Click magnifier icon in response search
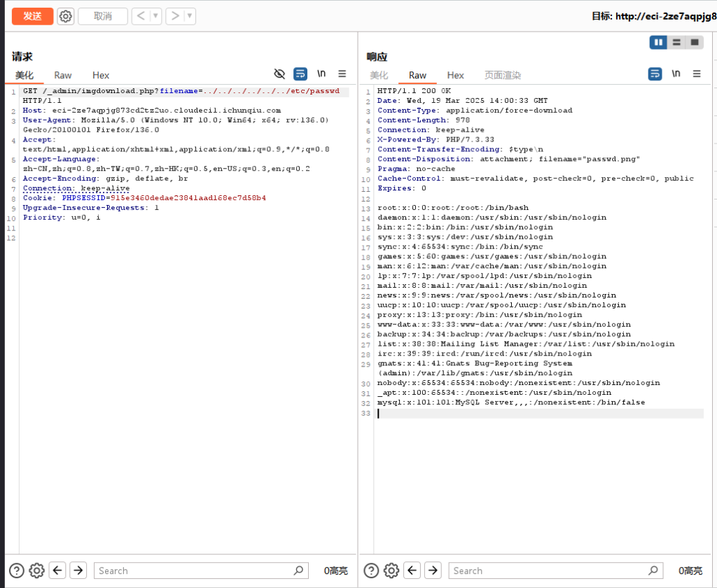 tap(653, 570)
